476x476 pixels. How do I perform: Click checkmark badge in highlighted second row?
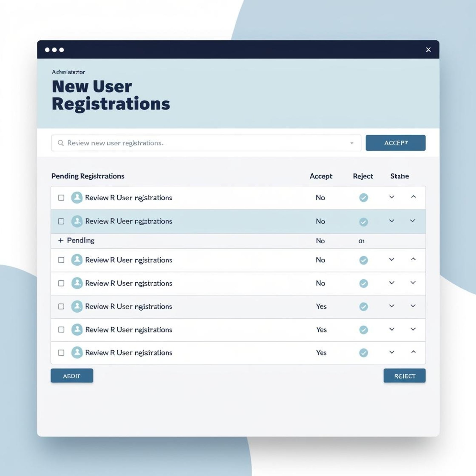click(363, 222)
